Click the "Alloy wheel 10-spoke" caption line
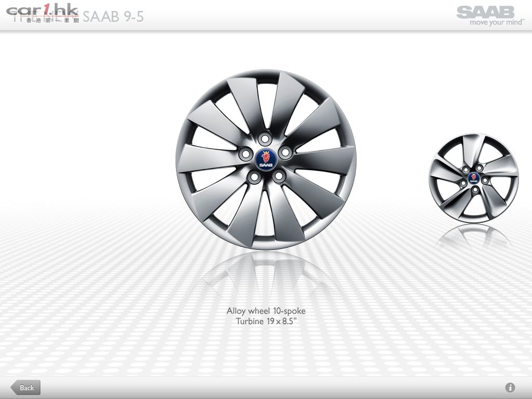Screen dimensions: 532x399 pyautogui.click(x=266, y=311)
